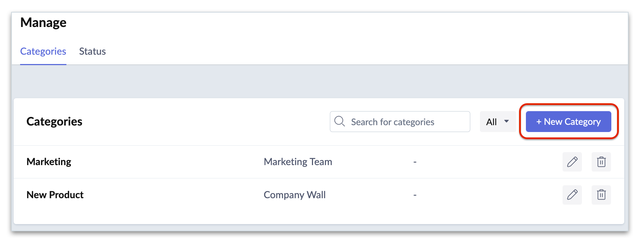Select the Marketing category name

(x=49, y=162)
